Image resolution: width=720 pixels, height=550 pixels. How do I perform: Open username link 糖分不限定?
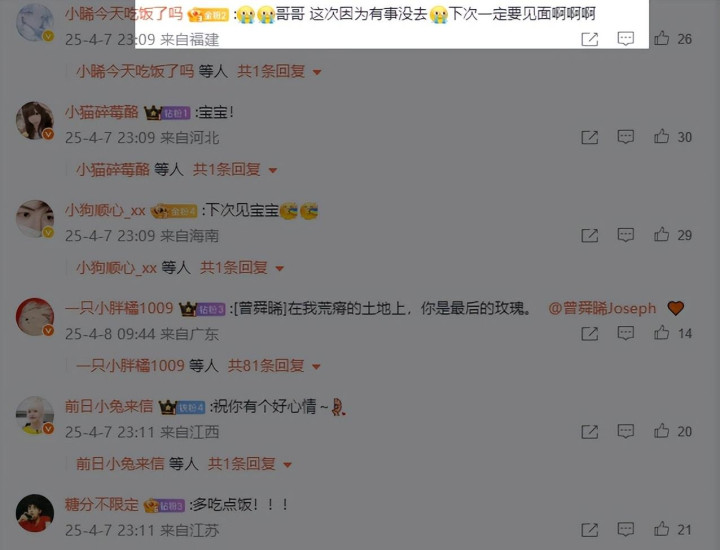point(101,505)
